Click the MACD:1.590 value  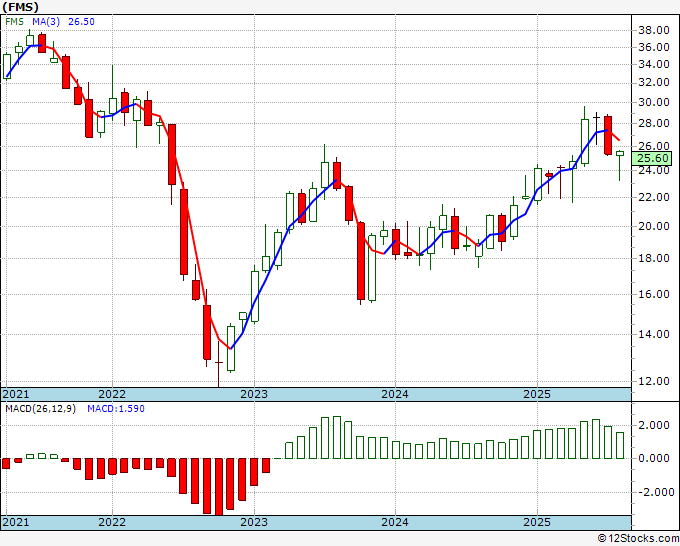116,409
